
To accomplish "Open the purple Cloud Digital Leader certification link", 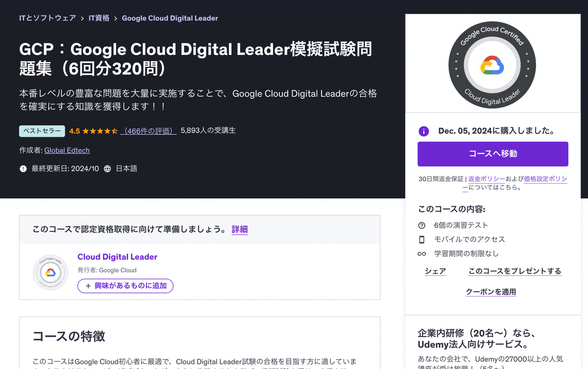I will click(x=117, y=257).
